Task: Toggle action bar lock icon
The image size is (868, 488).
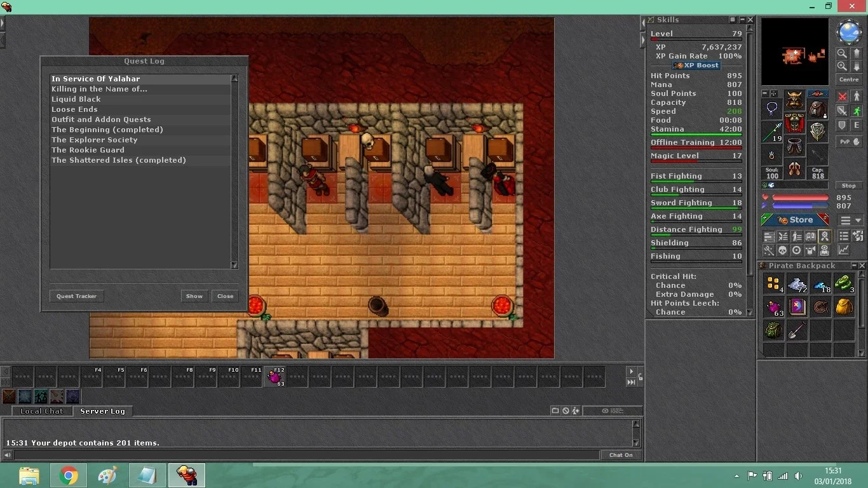Action: (x=641, y=377)
